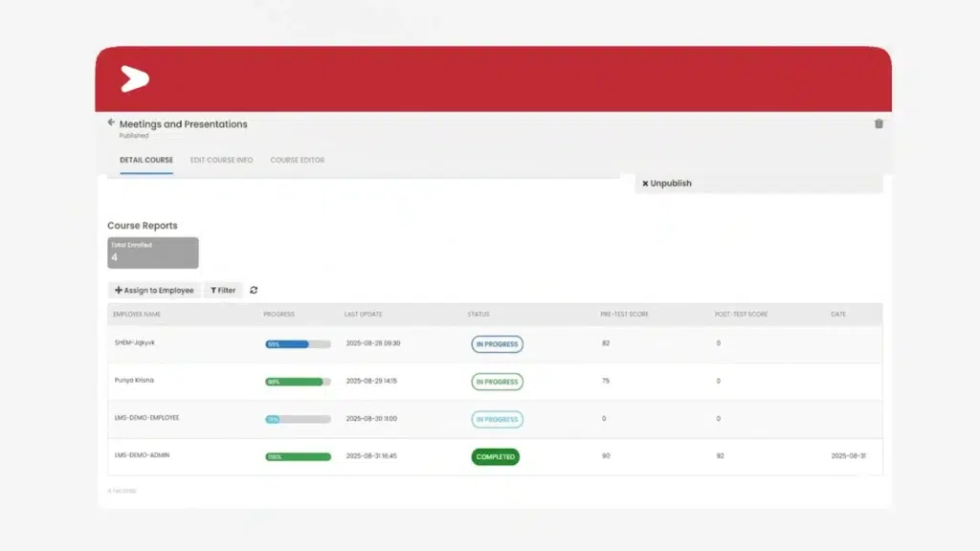Click SHEM-Jqkyvk's blue progress bar
Viewport: 980px width, 551px height.
298,343
